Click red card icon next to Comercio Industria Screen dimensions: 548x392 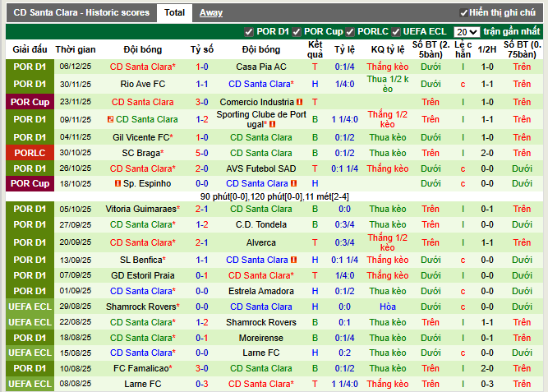click(300, 102)
